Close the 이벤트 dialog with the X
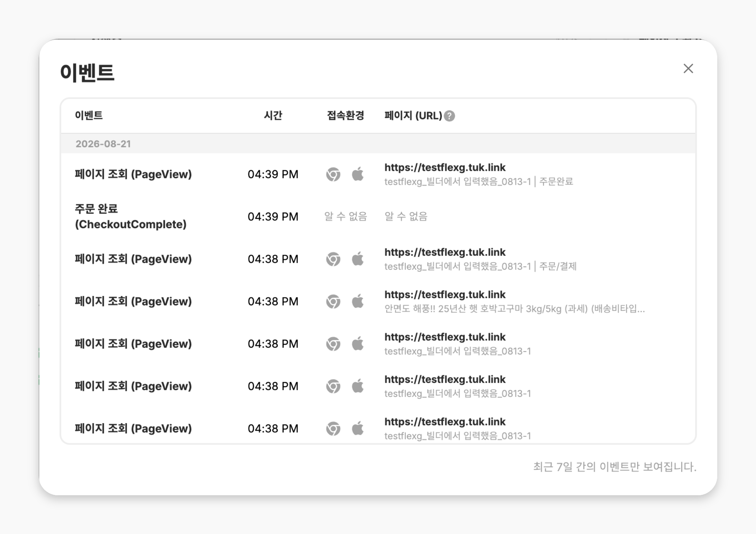 688,68
